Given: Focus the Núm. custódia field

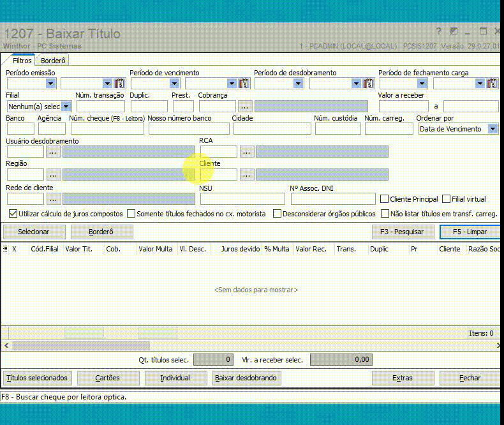Looking at the screenshot, I should coord(338,129).
